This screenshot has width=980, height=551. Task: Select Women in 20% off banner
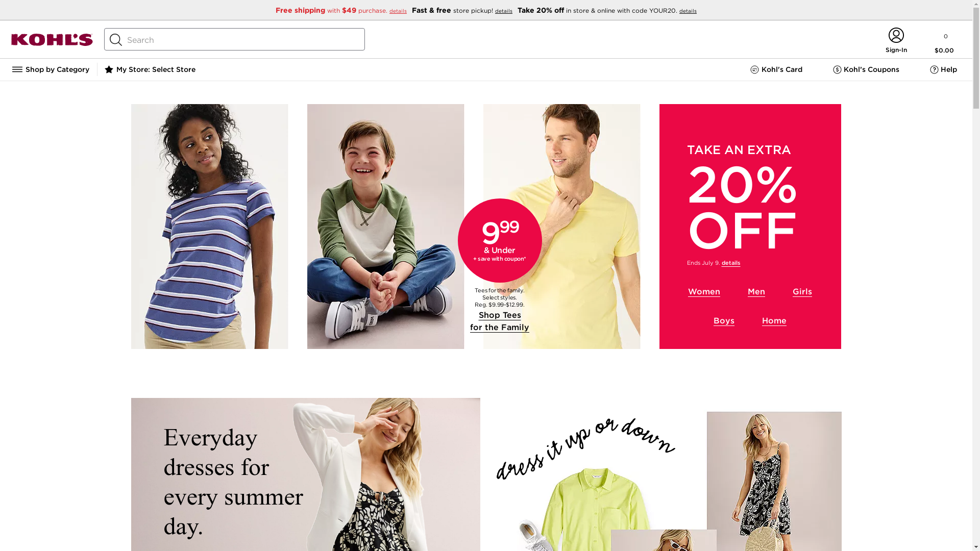(x=704, y=292)
